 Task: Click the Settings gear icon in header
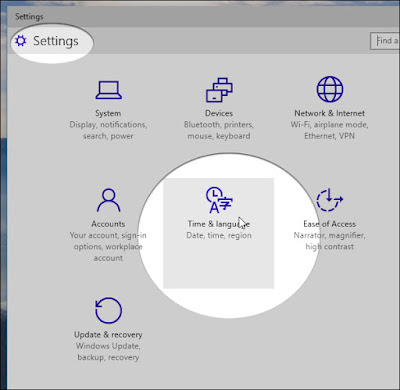tap(21, 41)
